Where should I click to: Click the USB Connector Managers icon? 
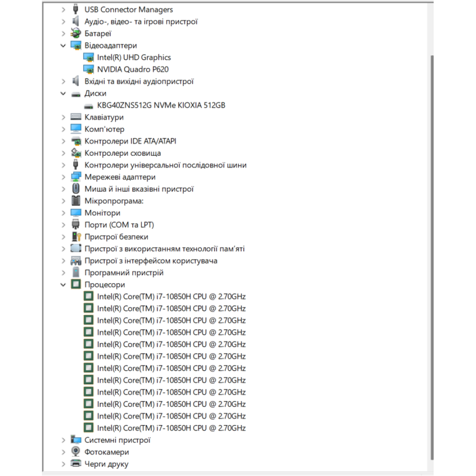[x=76, y=10]
